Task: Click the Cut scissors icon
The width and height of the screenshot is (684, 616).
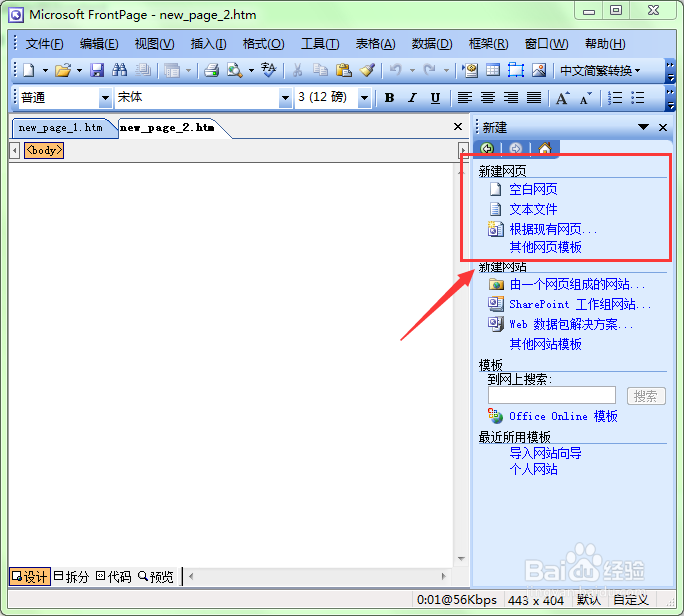Action: click(298, 70)
